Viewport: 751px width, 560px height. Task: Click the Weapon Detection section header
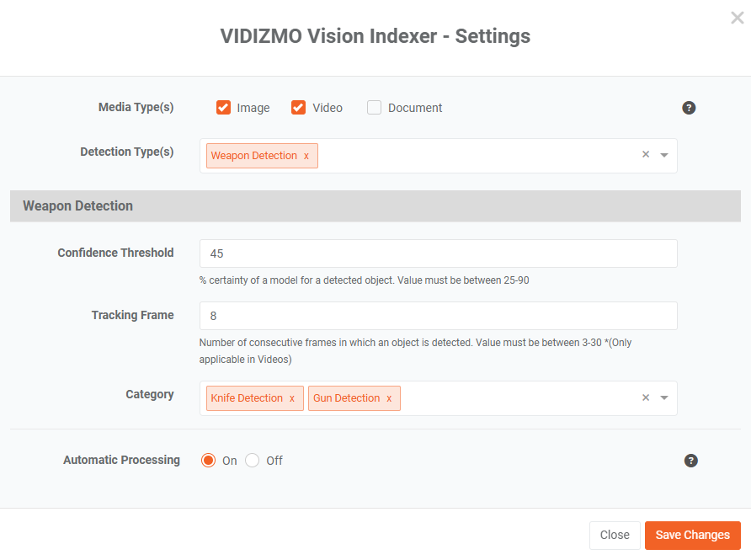click(375, 206)
